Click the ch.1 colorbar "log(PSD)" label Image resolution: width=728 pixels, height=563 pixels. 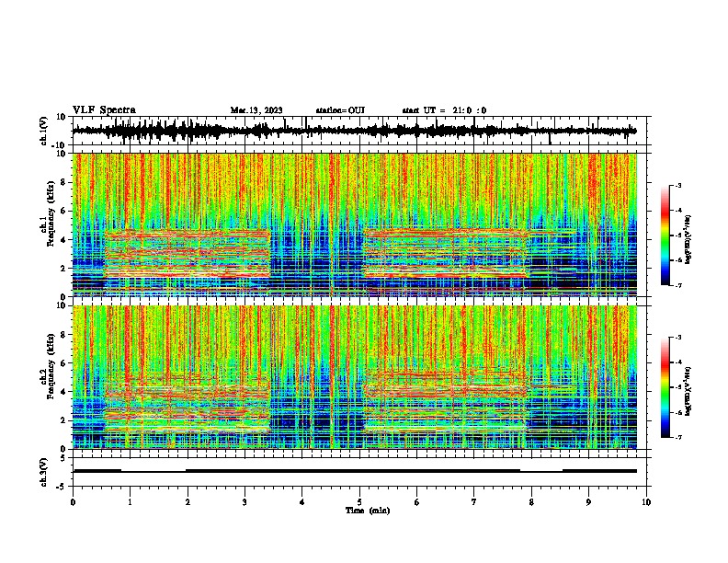[688, 240]
